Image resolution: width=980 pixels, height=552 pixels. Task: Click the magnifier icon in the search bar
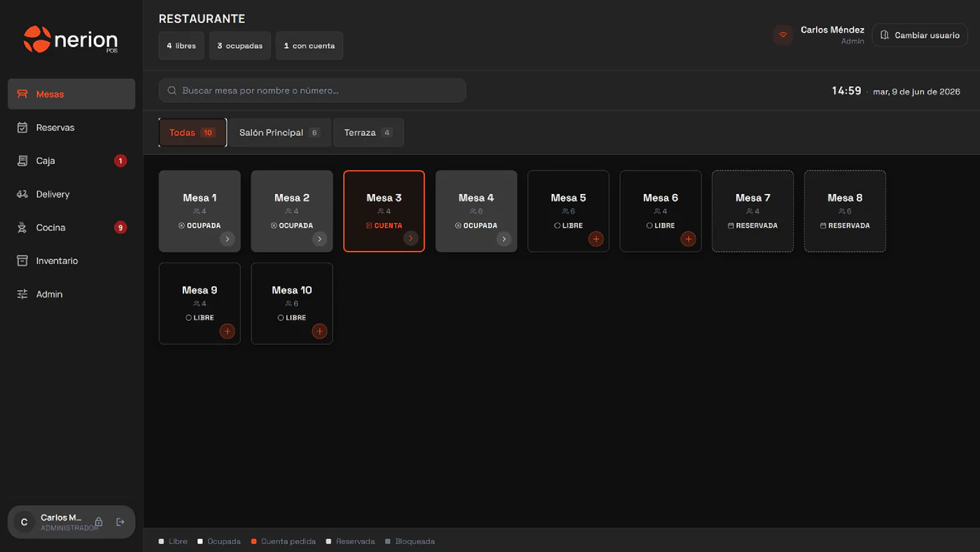click(x=171, y=90)
